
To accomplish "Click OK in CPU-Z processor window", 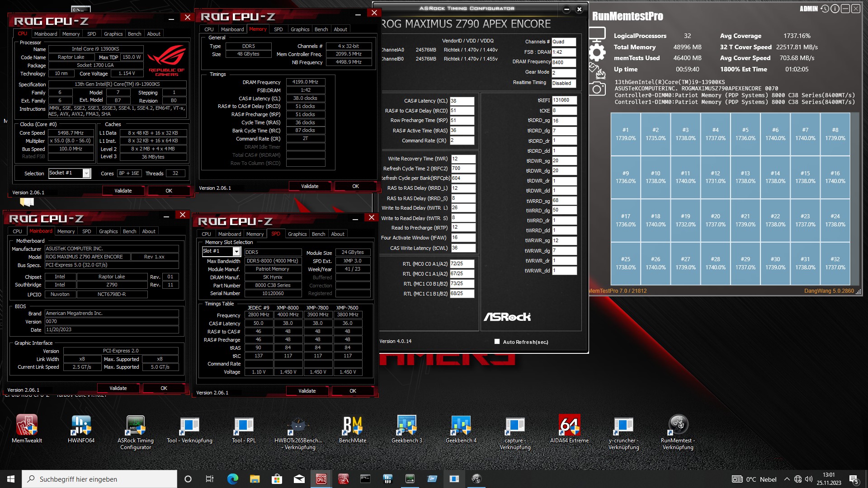I will click(169, 191).
